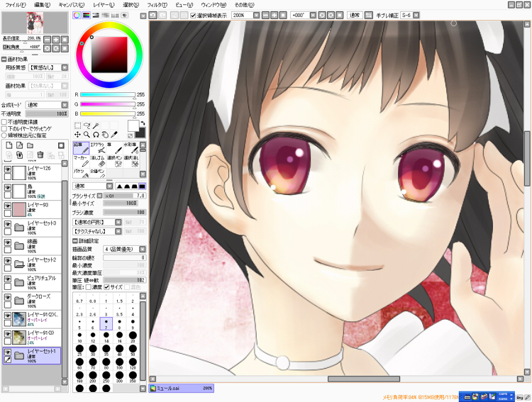
Task: Select the move tool
Action: pyautogui.click(x=78, y=134)
